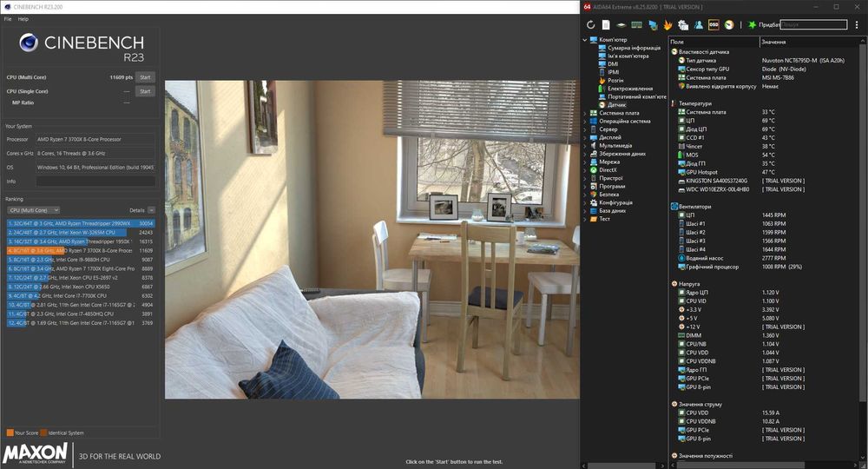Select the Threadripper 2990WX ranking row

[x=81, y=224]
